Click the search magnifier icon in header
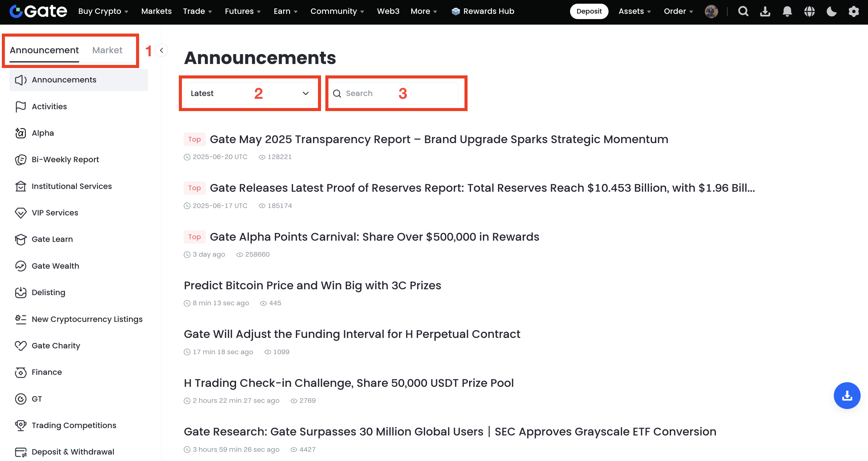This screenshot has height=461, width=868. click(743, 11)
